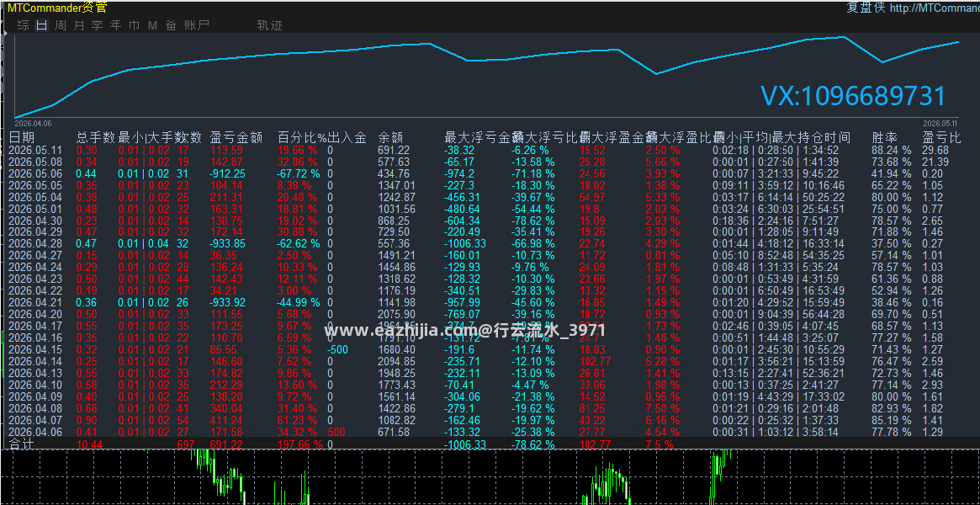The image size is (980, 505).
Task: Click the 胜率 column header
Action: pyautogui.click(x=884, y=137)
